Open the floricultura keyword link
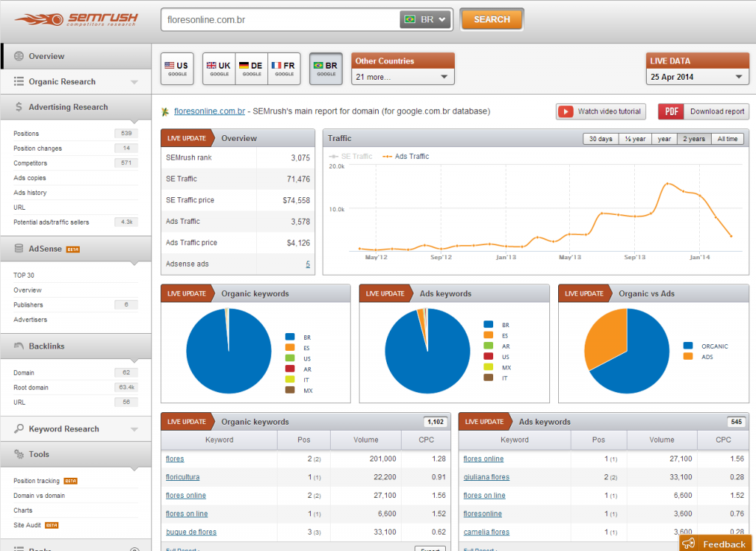Viewport: 756px width, 551px height. coord(182,477)
